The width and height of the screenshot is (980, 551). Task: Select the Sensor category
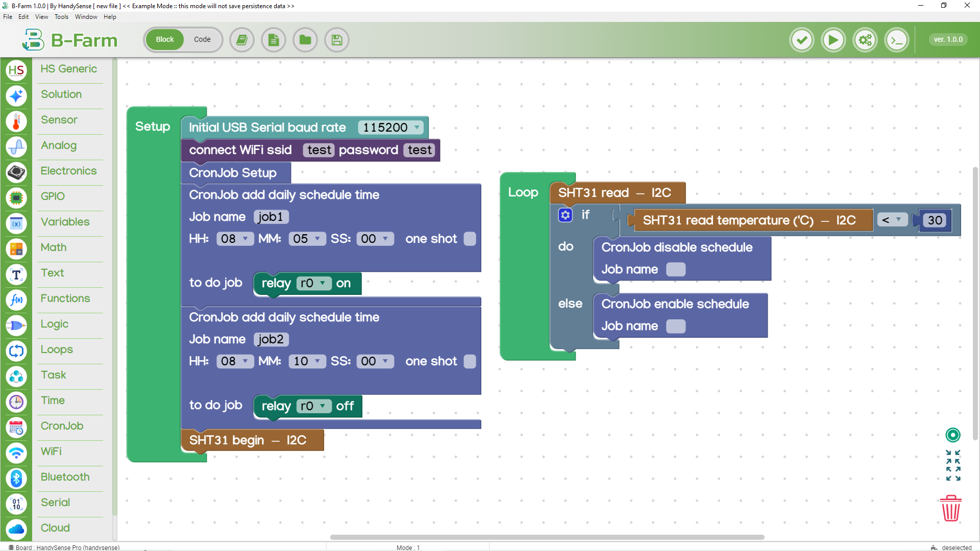pyautogui.click(x=59, y=119)
